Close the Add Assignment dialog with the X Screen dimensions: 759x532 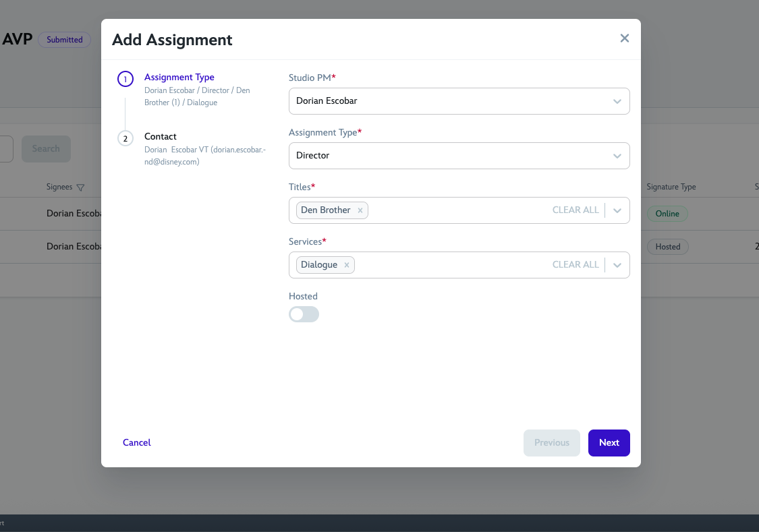point(624,38)
